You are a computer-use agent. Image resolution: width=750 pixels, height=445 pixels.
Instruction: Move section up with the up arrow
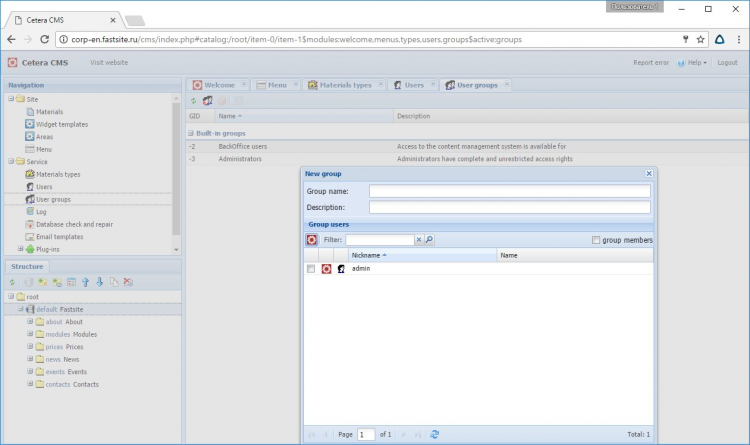pyautogui.click(x=85, y=282)
